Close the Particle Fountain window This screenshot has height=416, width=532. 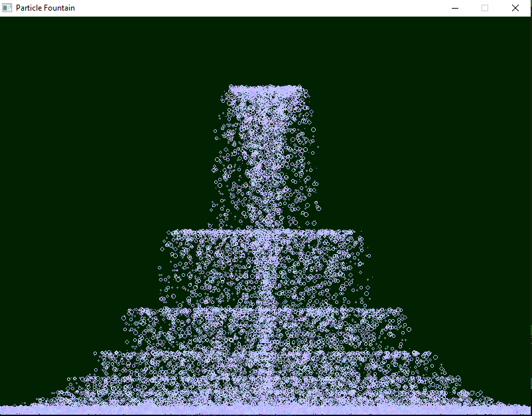coord(515,8)
